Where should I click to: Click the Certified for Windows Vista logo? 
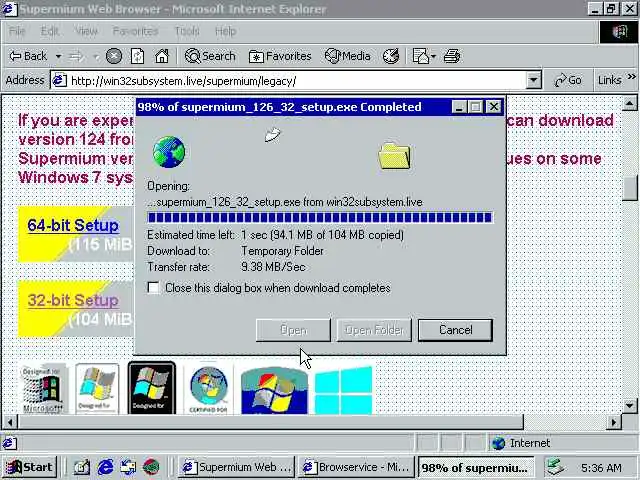pos(209,389)
